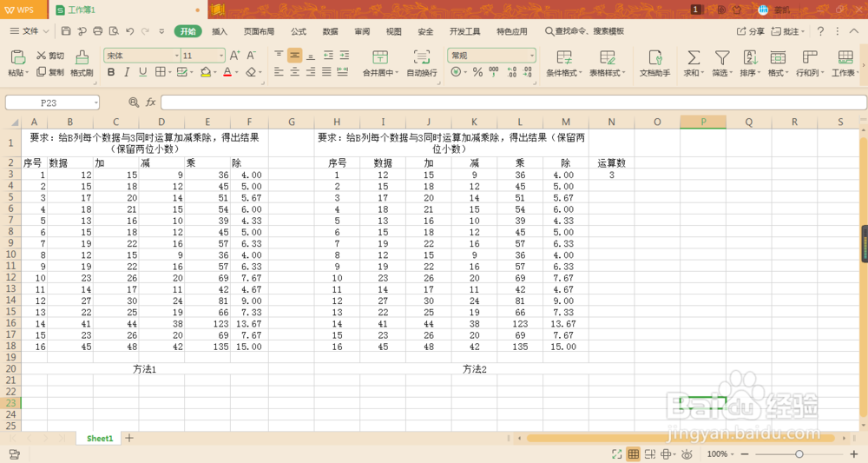Switch to the 页面布局 tab
Screen dimensions: 868x463
pos(259,31)
